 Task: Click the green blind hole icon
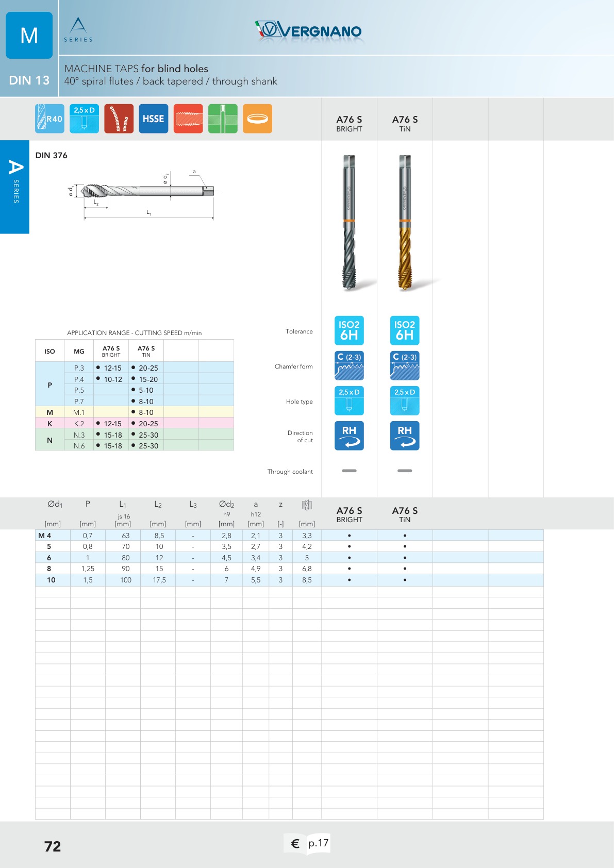point(223,119)
